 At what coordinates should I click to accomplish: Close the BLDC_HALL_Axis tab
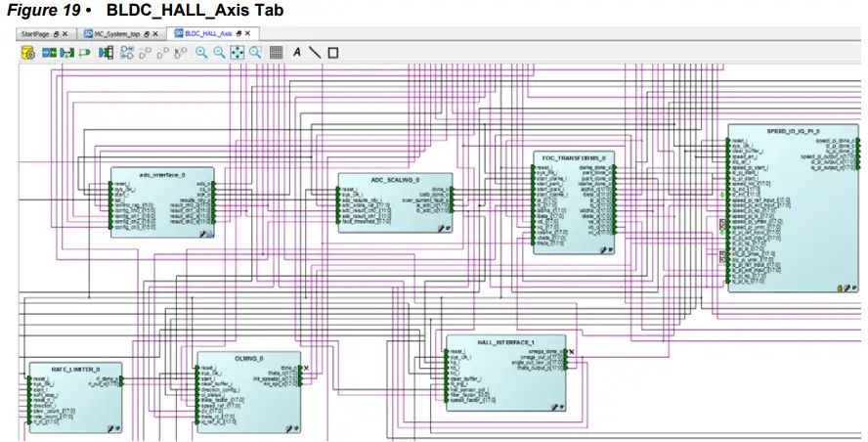[x=247, y=34]
